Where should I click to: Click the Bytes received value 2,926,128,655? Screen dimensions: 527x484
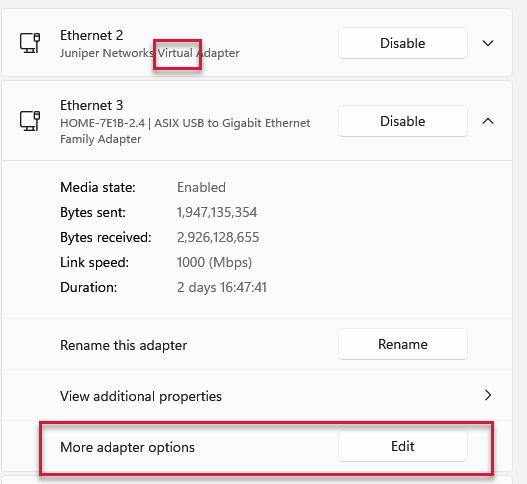pos(218,237)
